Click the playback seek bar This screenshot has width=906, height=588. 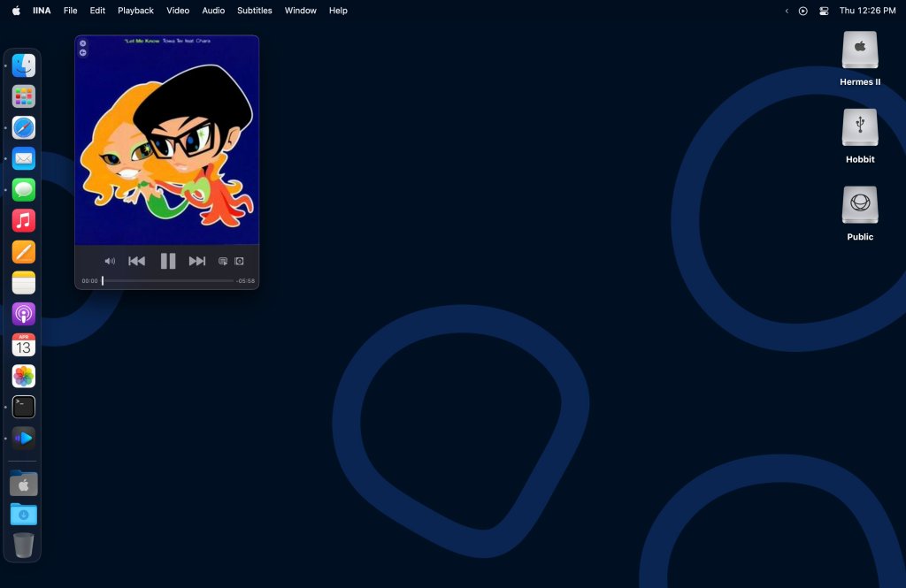pyautogui.click(x=168, y=280)
